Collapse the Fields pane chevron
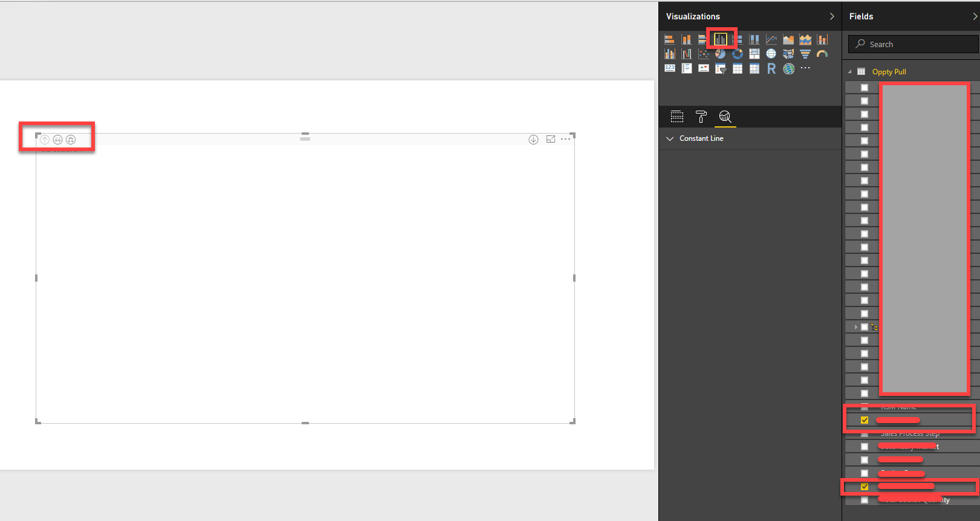 975,16
